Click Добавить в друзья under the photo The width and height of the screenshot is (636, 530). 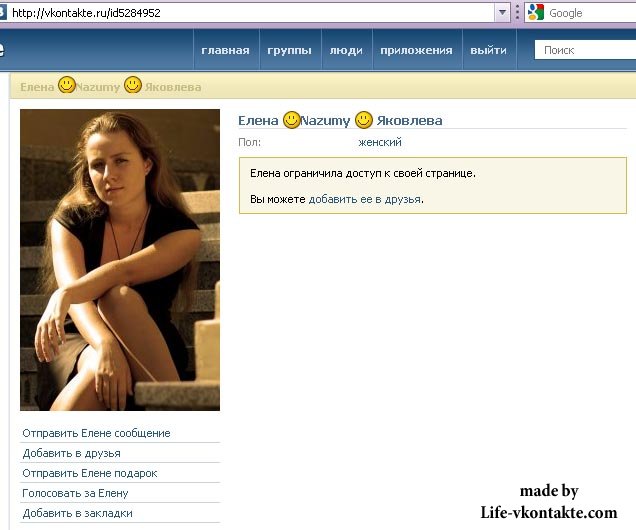pos(71,453)
